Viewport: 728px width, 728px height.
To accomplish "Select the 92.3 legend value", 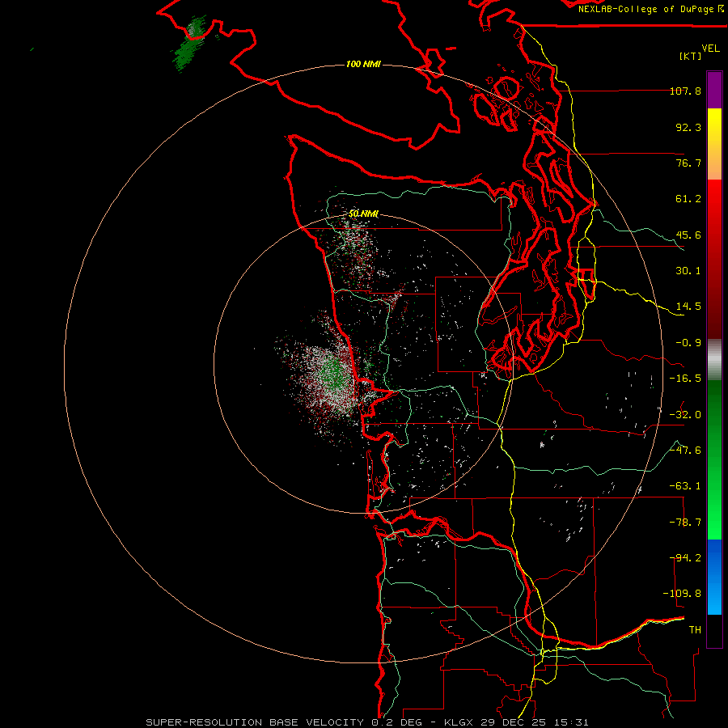I will (x=688, y=127).
